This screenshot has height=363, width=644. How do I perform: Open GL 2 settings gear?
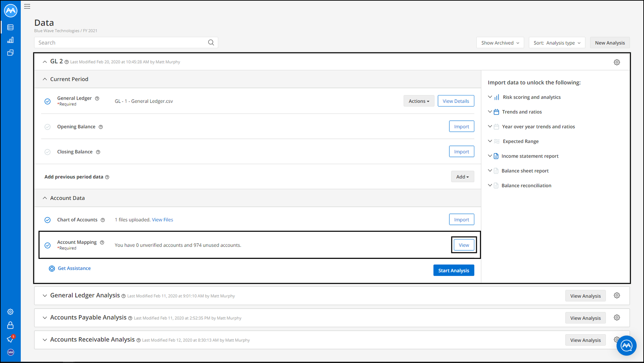click(617, 62)
